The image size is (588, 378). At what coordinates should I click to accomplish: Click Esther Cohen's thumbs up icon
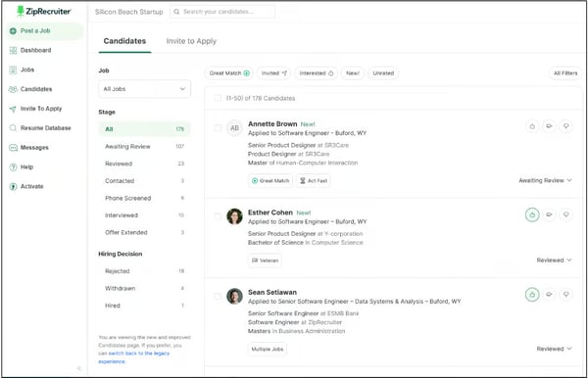point(532,214)
